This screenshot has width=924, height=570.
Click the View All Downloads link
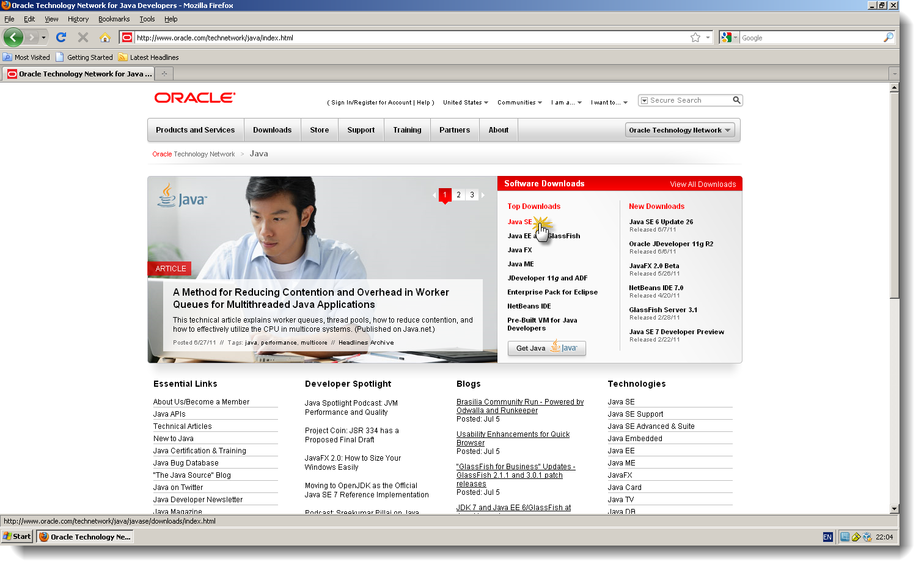703,183
